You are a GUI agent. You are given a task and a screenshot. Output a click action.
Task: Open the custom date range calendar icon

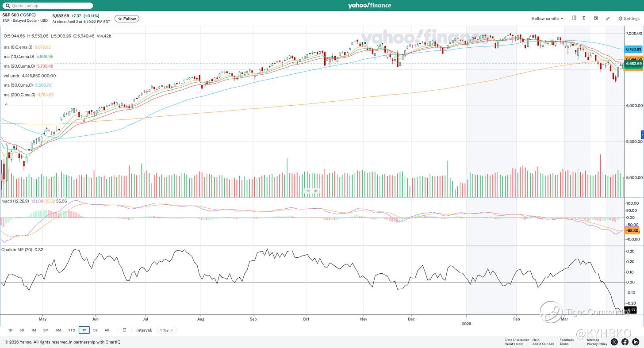click(x=124, y=330)
